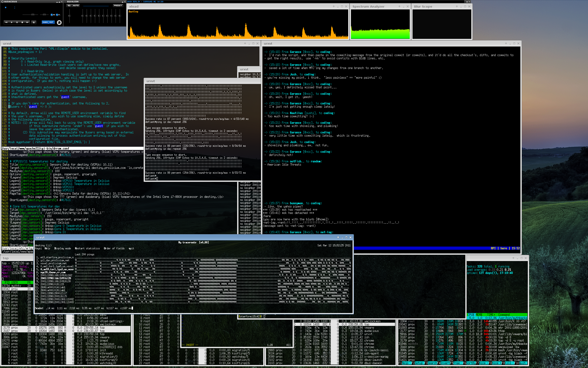
Task: Click the drraw.conf file path status line
Action: (72, 148)
